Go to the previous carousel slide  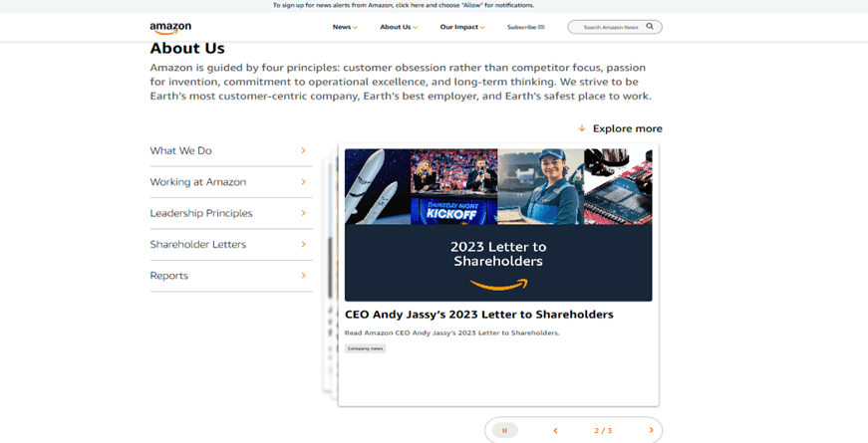coord(555,430)
